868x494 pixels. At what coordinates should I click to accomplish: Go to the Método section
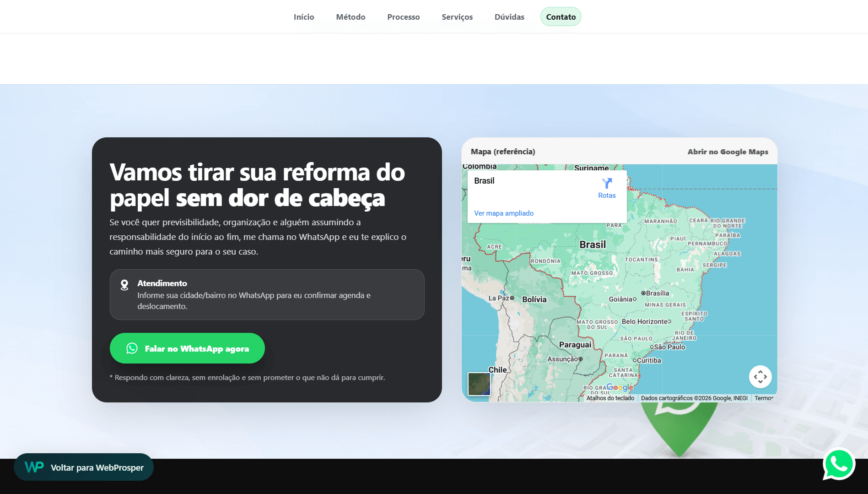(350, 17)
